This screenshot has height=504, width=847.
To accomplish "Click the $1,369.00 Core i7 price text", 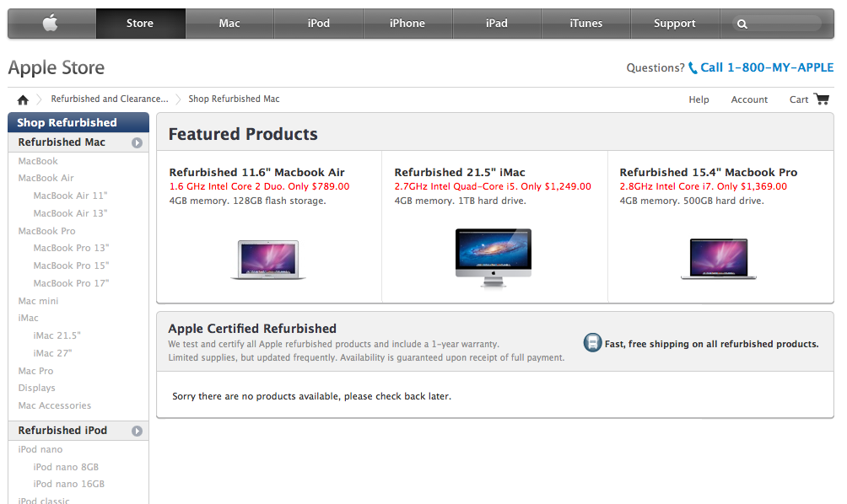I will (x=704, y=186).
